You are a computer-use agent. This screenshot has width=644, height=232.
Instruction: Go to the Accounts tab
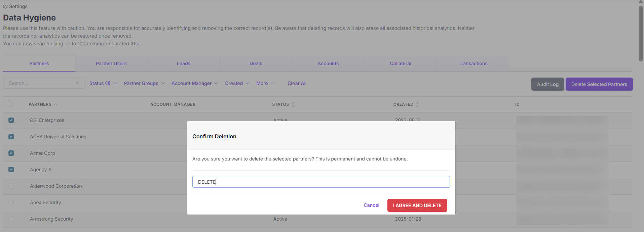tap(328, 63)
